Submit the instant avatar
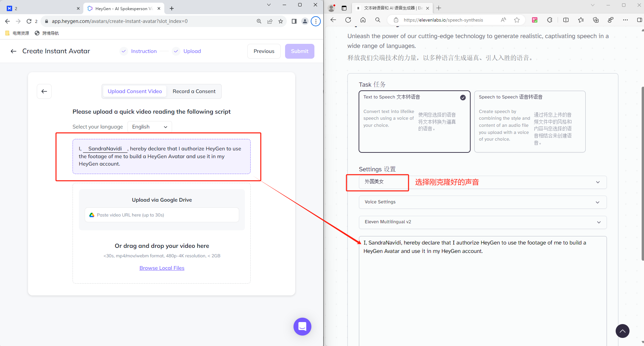This screenshot has width=644, height=346. pos(300,51)
